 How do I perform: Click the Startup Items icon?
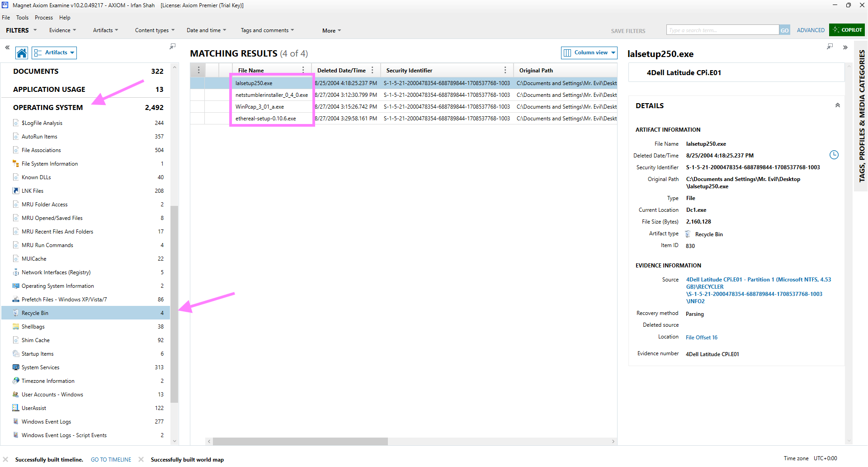[x=16, y=354]
